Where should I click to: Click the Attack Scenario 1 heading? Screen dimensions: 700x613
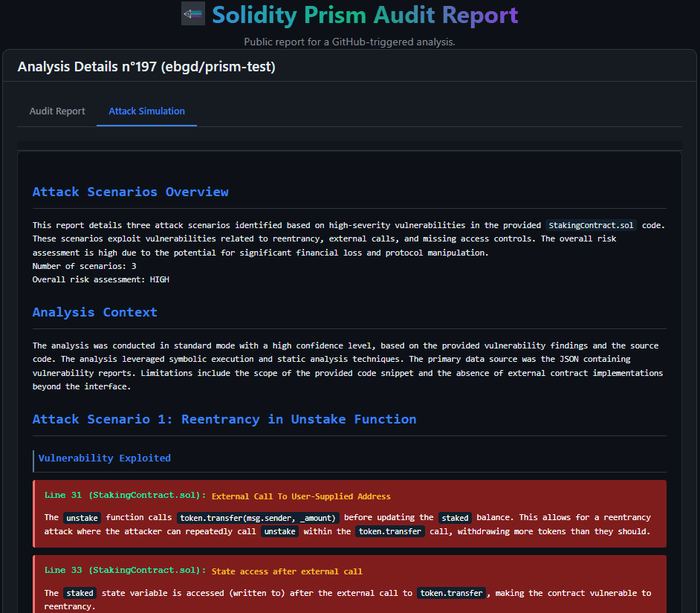point(224,419)
